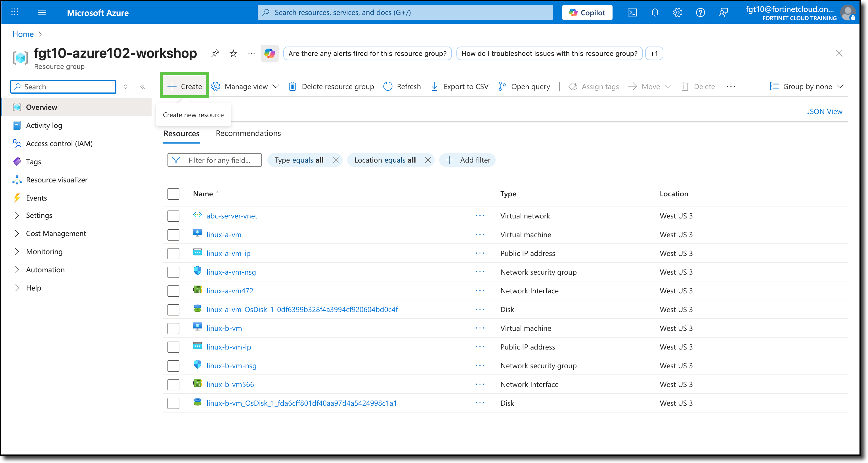Switch to the Recommendations tab
868x463 pixels.
tap(248, 133)
